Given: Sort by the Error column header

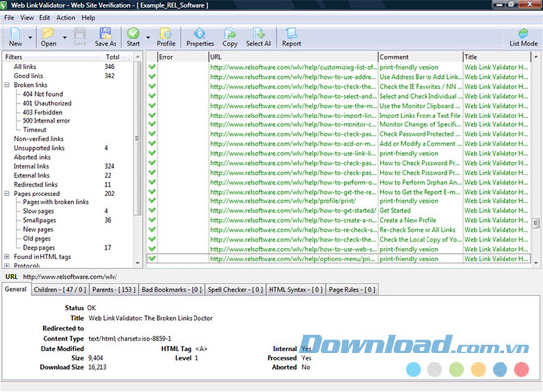Looking at the screenshot, I should click(x=184, y=57).
